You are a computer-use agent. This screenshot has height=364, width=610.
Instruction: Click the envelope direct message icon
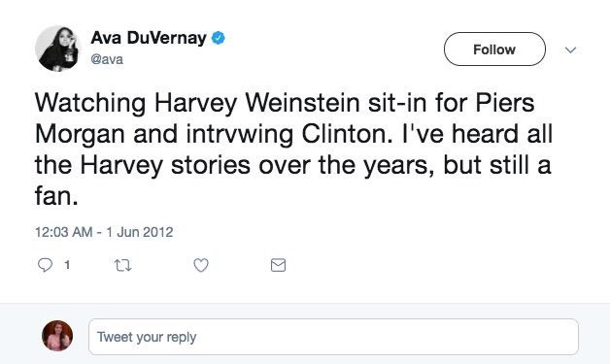click(278, 265)
